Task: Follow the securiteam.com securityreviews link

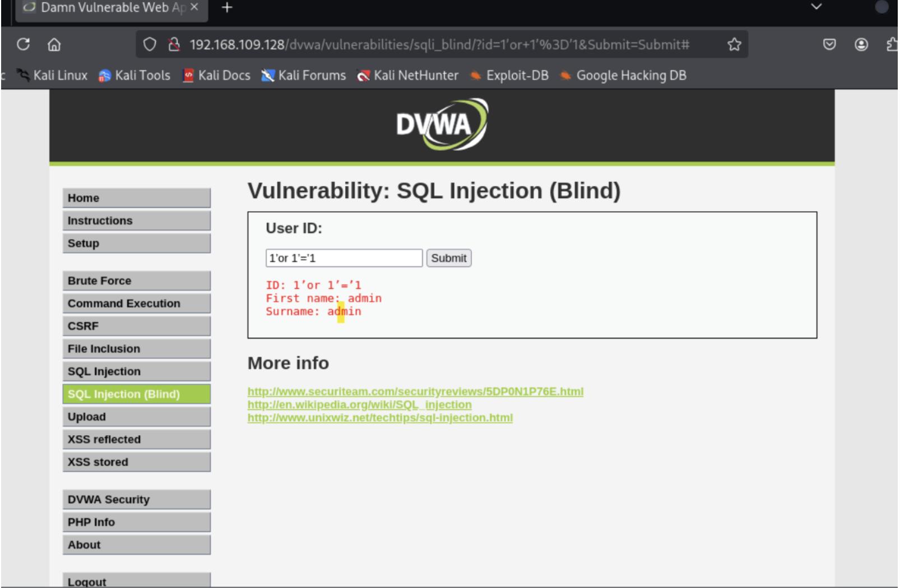Action: 415,391
